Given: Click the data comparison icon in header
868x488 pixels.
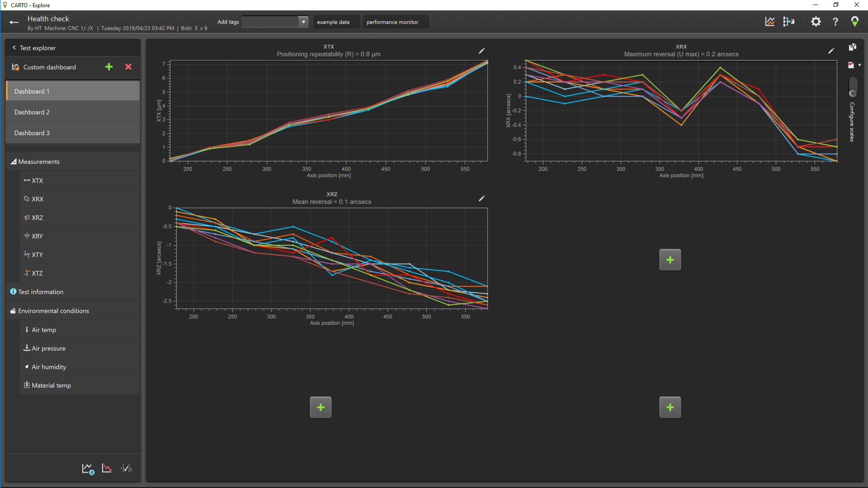Looking at the screenshot, I should point(789,22).
